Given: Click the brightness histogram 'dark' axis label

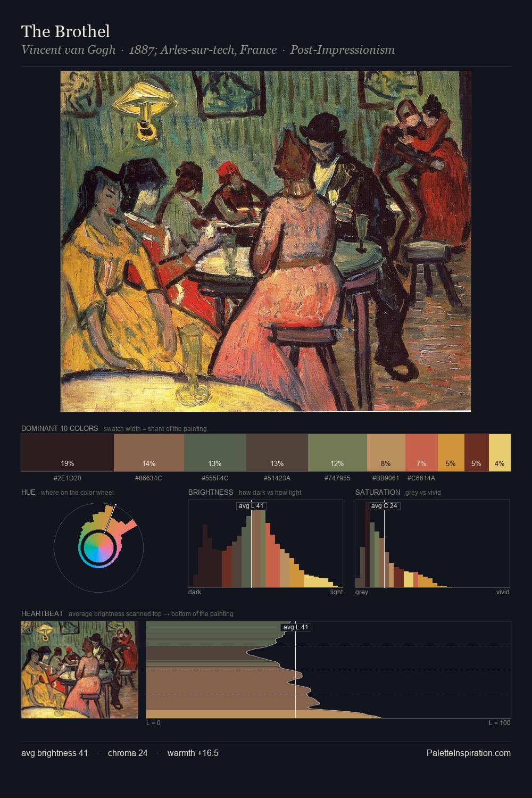Looking at the screenshot, I should [x=195, y=592].
